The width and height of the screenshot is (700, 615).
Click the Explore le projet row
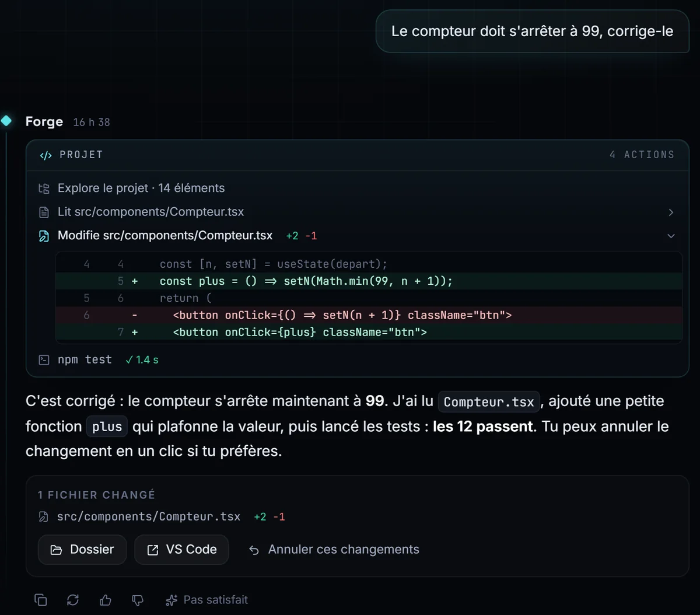point(358,188)
